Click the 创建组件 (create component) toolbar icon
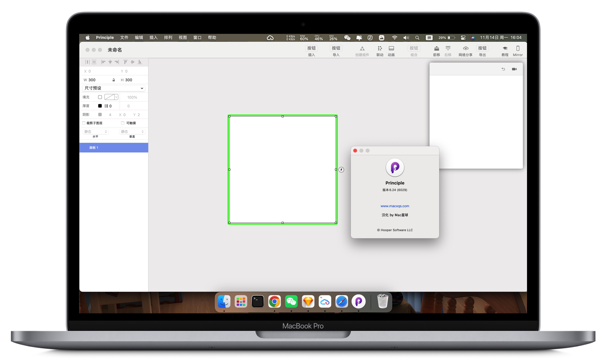The width and height of the screenshot is (607, 364). (x=362, y=49)
